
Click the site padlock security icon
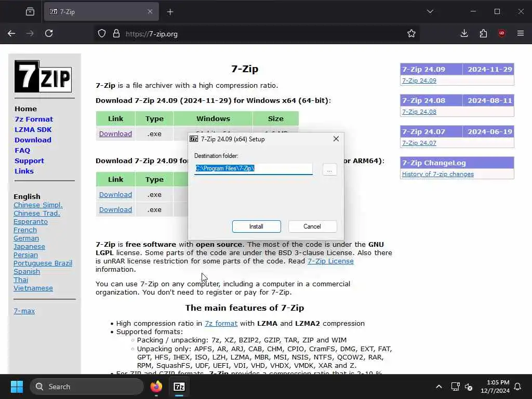(116, 34)
